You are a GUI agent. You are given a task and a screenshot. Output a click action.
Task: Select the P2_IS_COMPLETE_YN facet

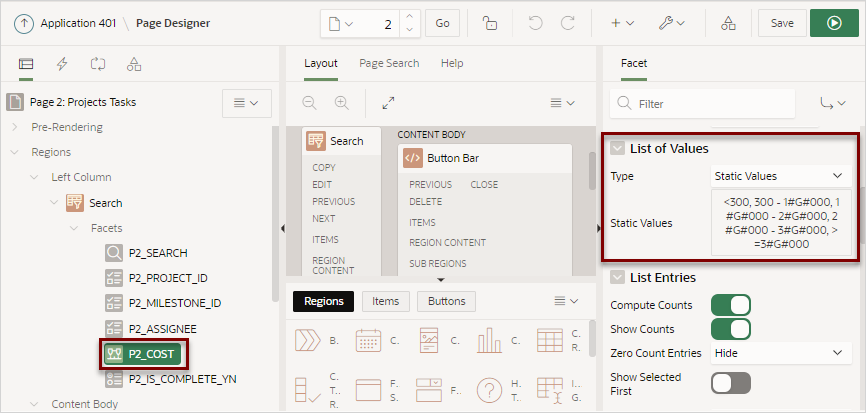pyautogui.click(x=171, y=379)
